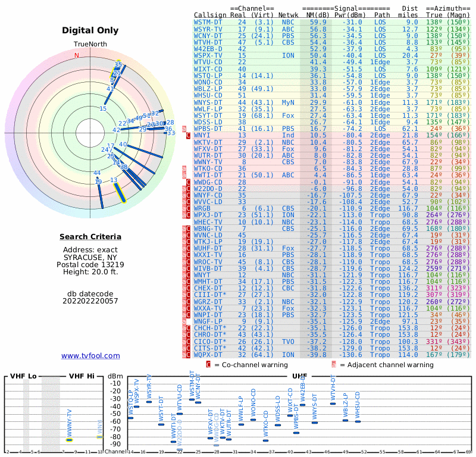
Task: Click WNYI marker in VHF Hi spectrum chart
Action: pyautogui.click(x=100, y=437)
